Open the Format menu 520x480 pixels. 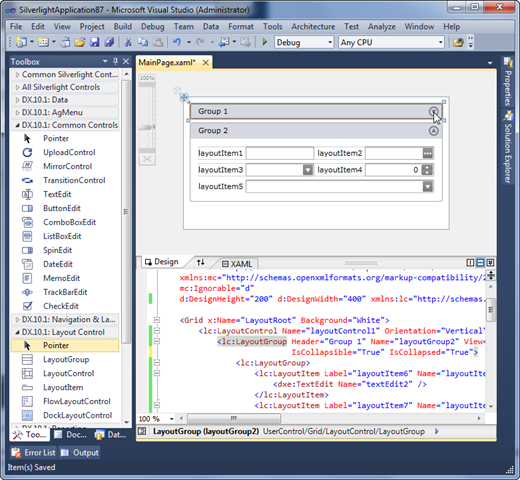[x=241, y=26]
